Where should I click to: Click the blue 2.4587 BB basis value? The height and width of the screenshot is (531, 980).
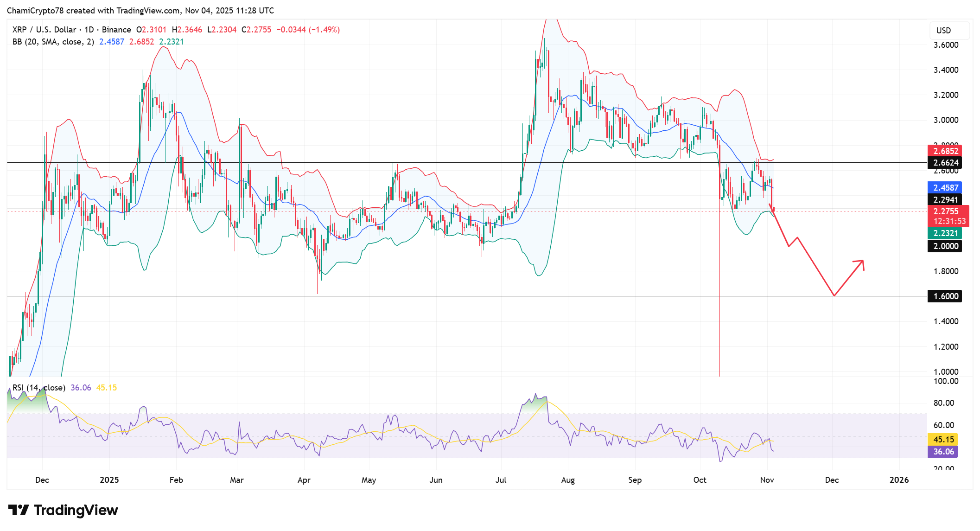(x=946, y=188)
